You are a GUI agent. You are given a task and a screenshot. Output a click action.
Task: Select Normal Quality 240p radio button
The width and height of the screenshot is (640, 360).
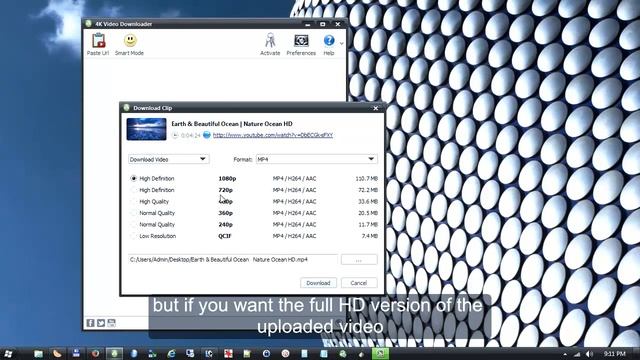pyautogui.click(x=133, y=224)
